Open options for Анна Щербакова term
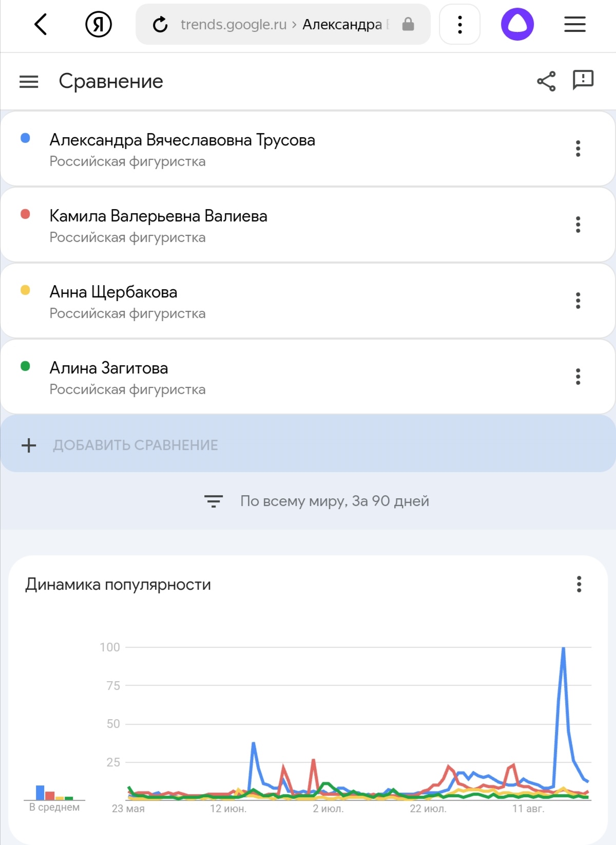Viewport: 616px width, 845px height. pos(578,301)
